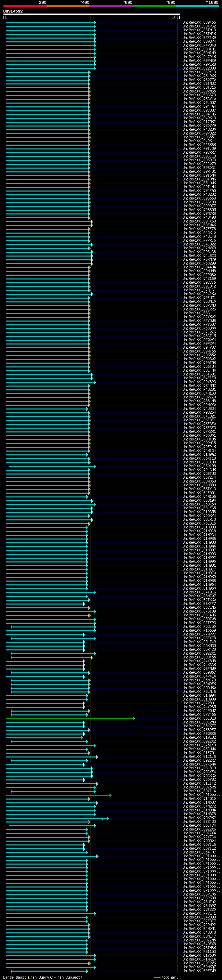Image resolution: width=222 pixels, height=980 pixels.
Task: Click label UniRef100_P49613
Action: [199, 118]
